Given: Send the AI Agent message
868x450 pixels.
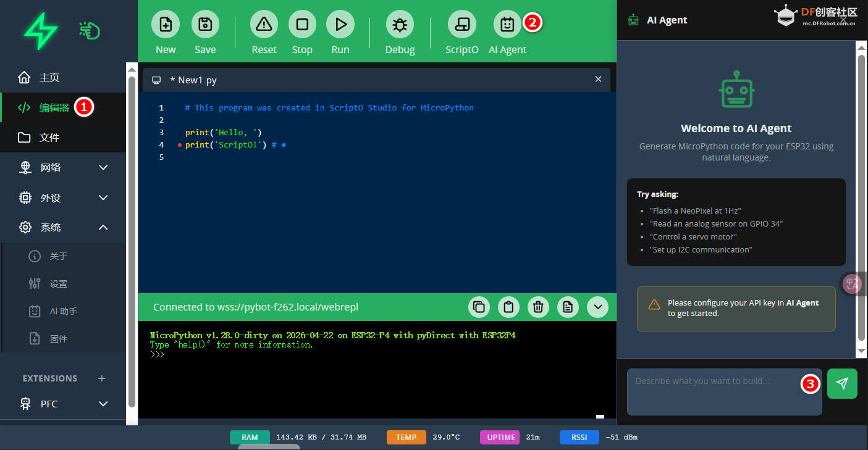Looking at the screenshot, I should tap(842, 383).
